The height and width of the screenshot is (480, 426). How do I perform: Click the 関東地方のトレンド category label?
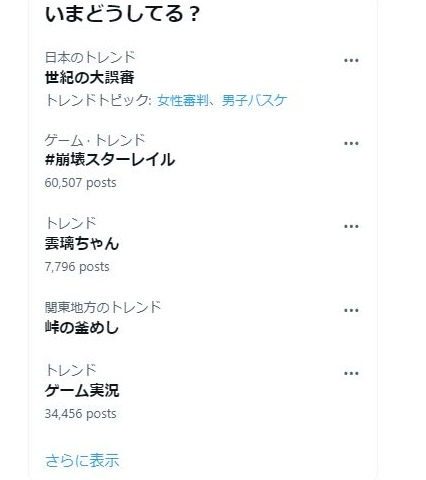(x=103, y=307)
